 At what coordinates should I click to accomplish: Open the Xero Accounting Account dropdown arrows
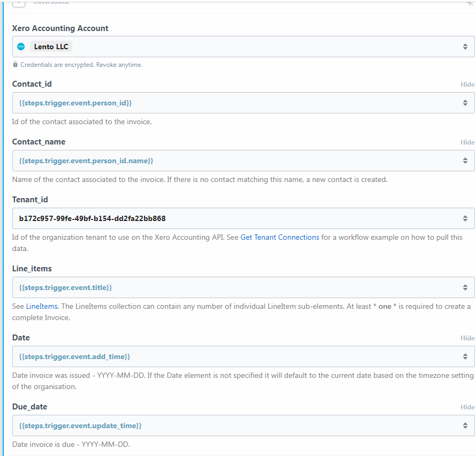[465, 47]
